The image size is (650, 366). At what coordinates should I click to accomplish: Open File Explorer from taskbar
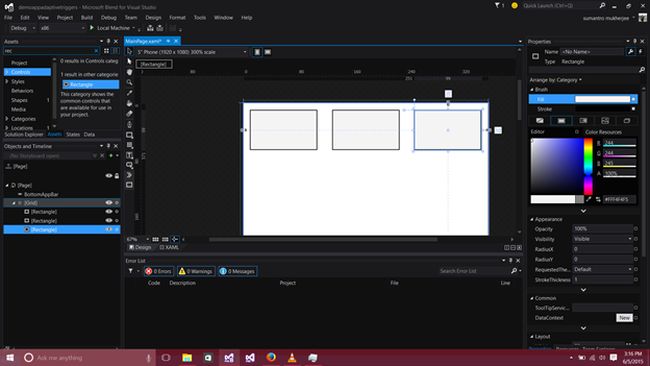pyautogui.click(x=187, y=357)
